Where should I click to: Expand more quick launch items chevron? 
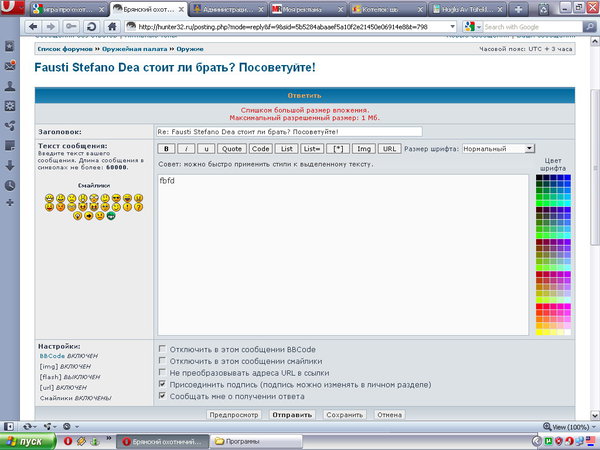pyautogui.click(x=108, y=438)
